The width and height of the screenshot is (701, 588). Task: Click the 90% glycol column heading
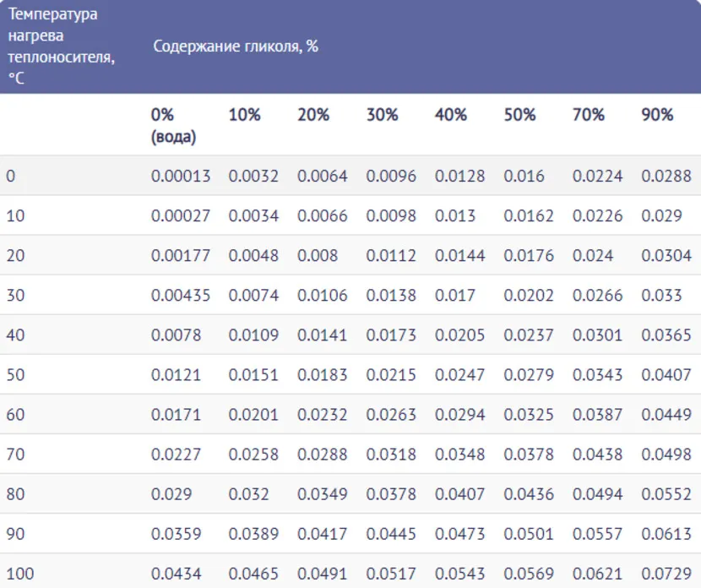click(657, 115)
